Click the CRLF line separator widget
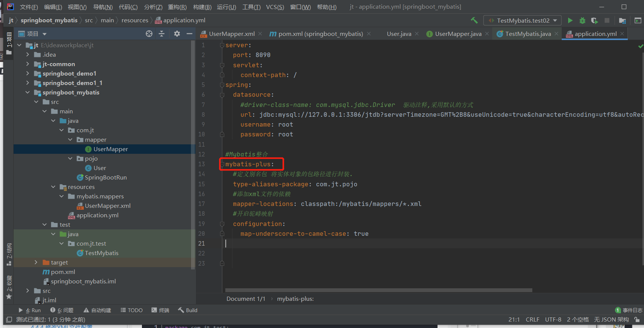 [532, 320]
